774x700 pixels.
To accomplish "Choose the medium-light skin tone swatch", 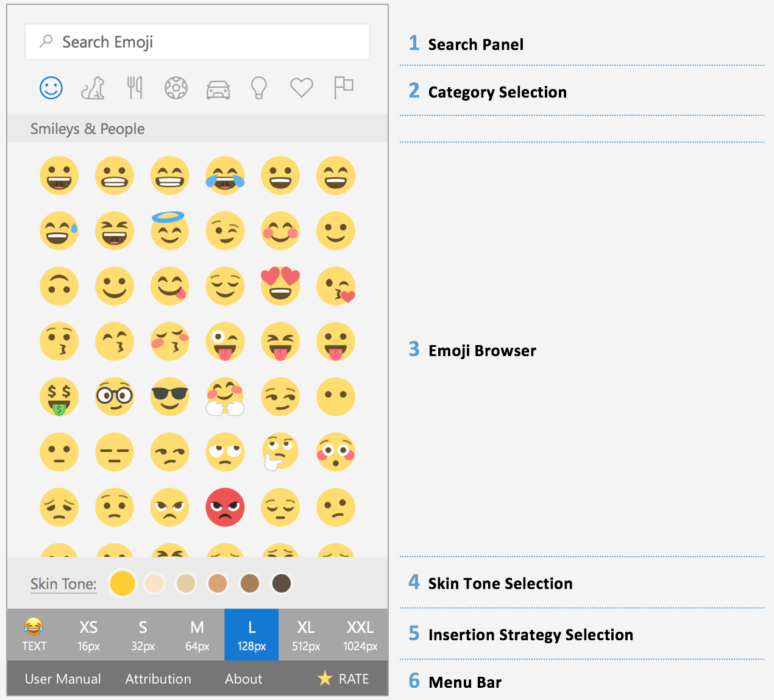I will [186, 584].
